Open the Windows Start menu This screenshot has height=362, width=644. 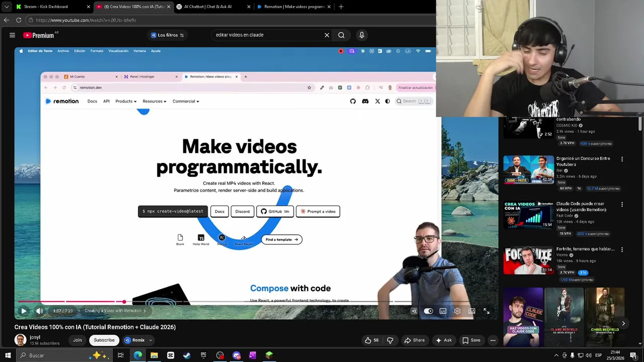click(8, 355)
